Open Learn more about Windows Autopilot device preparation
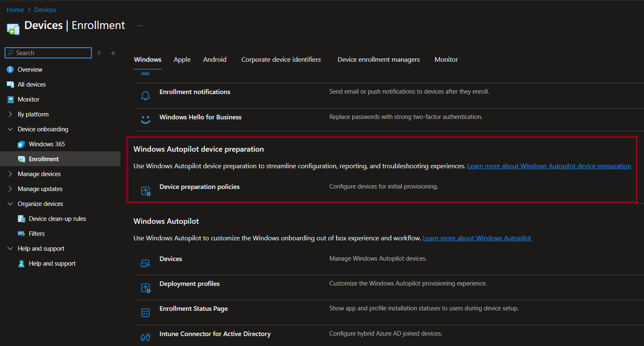644x346 pixels. tap(549, 166)
